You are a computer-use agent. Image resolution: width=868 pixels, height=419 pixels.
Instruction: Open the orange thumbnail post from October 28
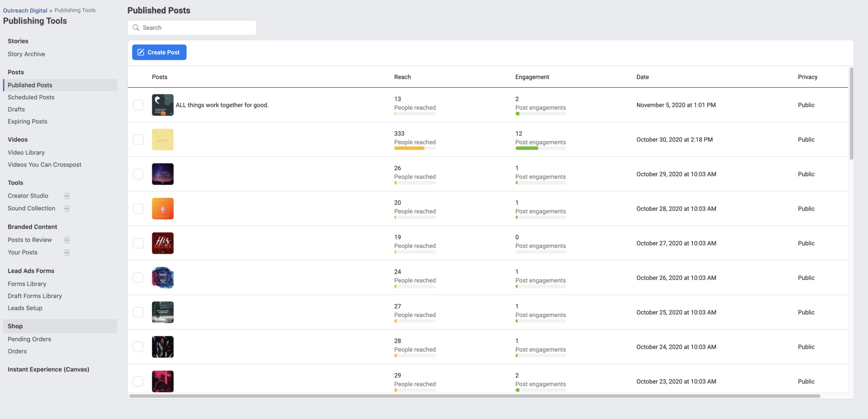coord(163,209)
